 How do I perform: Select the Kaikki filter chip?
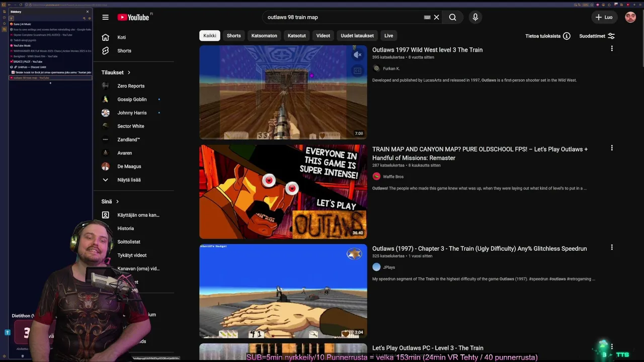210,36
